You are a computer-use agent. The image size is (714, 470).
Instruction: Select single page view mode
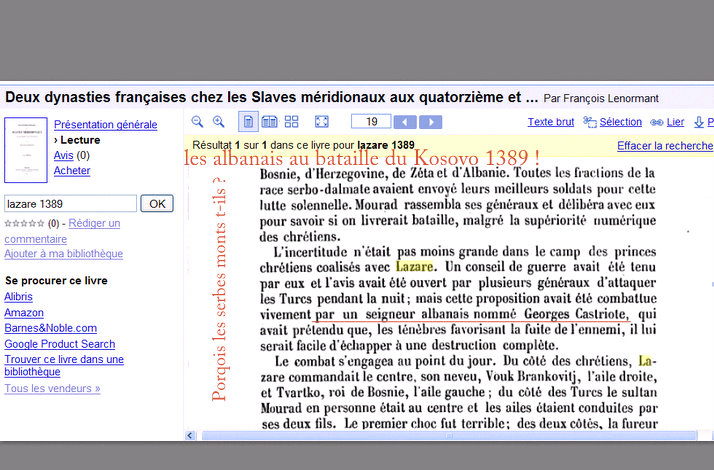tap(248, 122)
